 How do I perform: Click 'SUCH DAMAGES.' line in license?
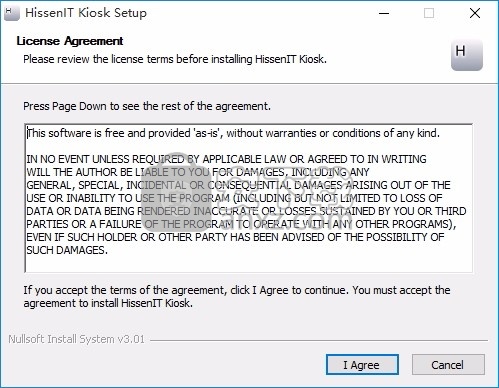coord(67,250)
